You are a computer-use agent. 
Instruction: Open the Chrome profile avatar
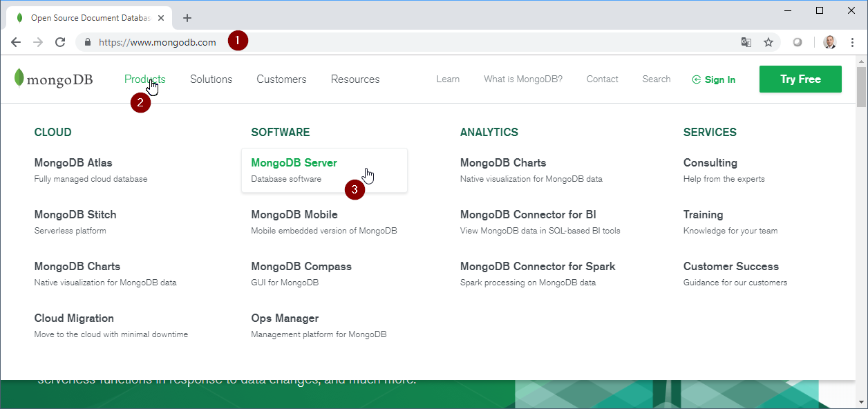click(830, 42)
